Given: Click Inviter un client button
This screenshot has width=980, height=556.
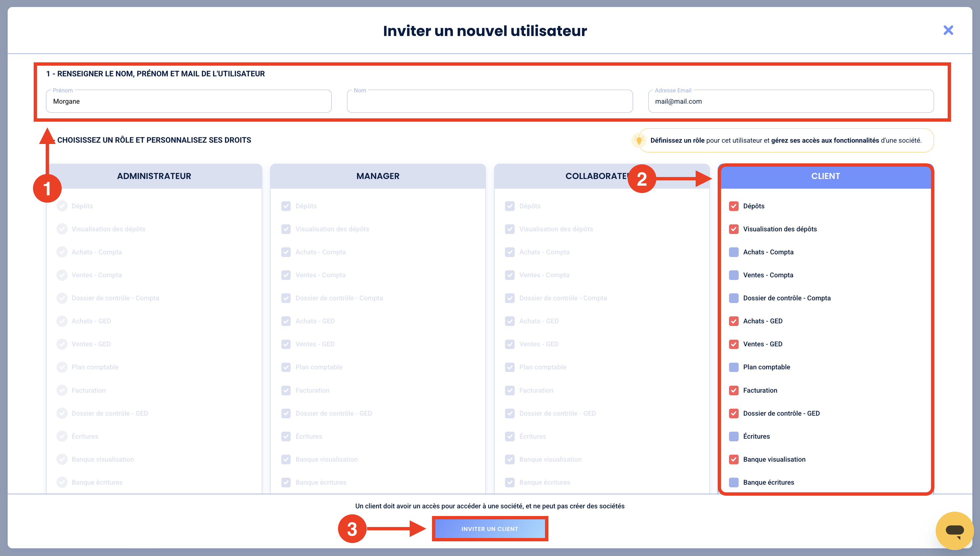Looking at the screenshot, I should [x=490, y=529].
